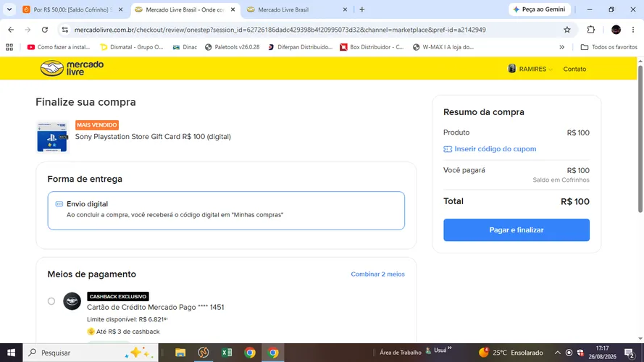This screenshot has height=362, width=644.
Task: Show hidden system tray icons
Action: point(557,353)
